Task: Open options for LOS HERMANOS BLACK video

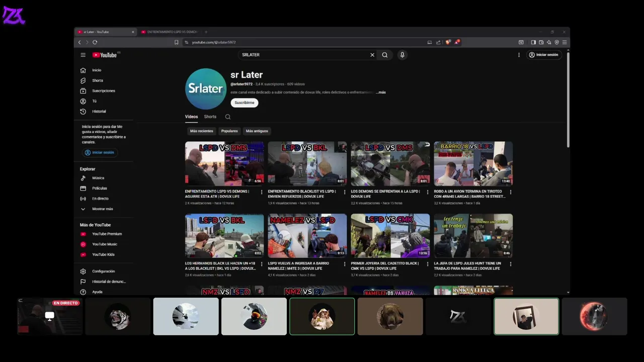Action: 262,264
